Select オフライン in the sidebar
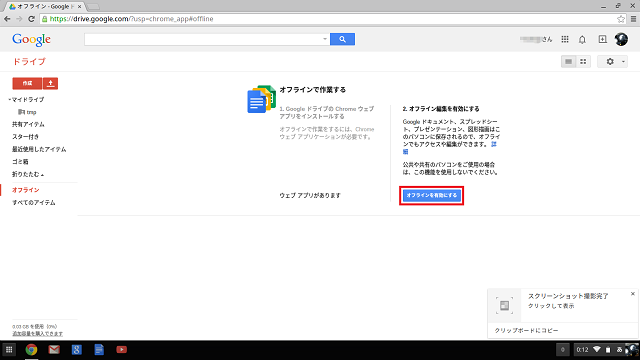Screen dimensions: 640x360 coord(26,190)
